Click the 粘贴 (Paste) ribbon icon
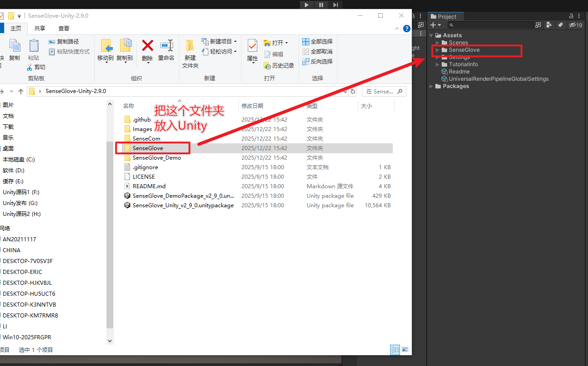Screen dimensions: 588x366 (34, 50)
